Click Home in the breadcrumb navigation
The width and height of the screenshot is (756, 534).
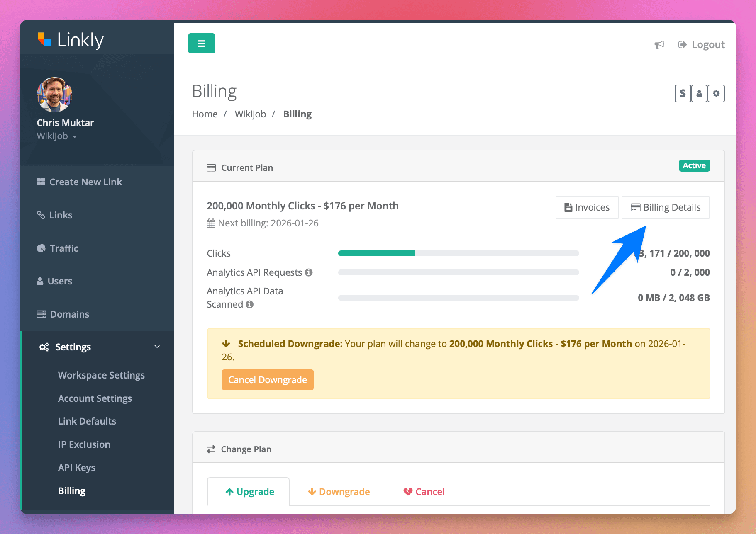click(x=205, y=114)
